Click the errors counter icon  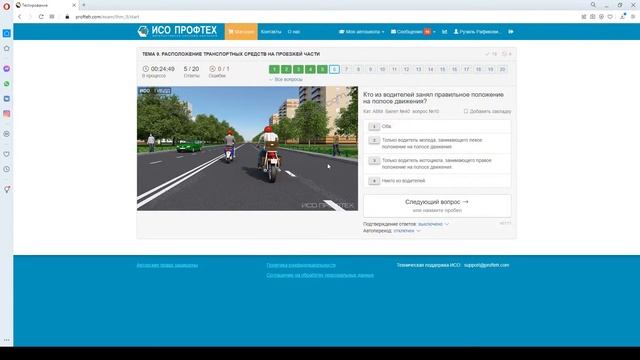pyautogui.click(x=212, y=69)
